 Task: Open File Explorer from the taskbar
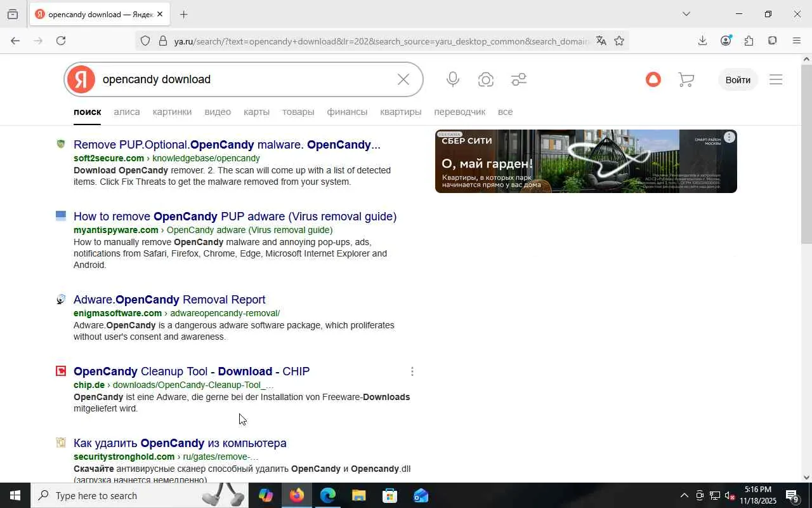point(358,495)
